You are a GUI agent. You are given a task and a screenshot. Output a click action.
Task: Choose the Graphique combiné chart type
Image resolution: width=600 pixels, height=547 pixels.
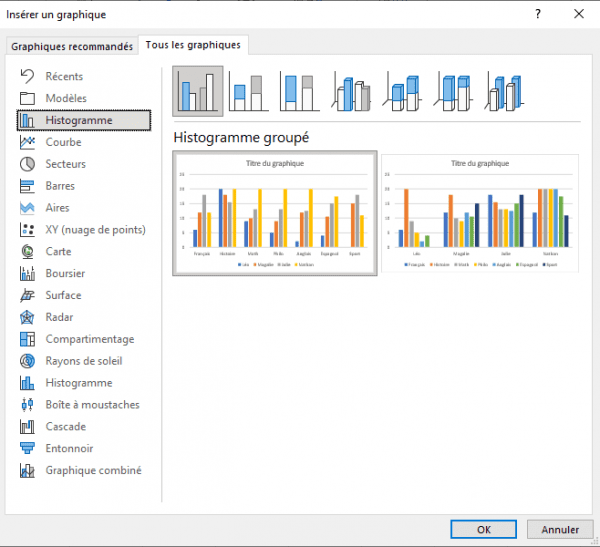click(x=84, y=470)
